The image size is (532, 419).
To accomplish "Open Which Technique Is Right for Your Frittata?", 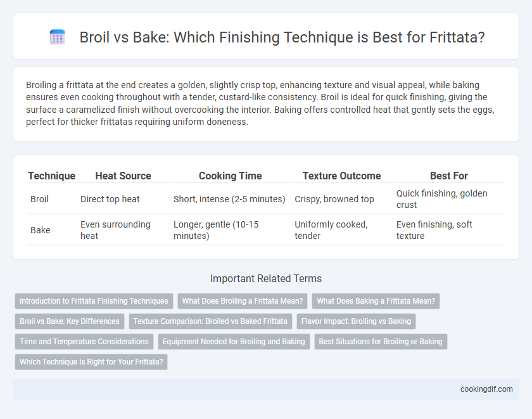I will coord(91,362).
